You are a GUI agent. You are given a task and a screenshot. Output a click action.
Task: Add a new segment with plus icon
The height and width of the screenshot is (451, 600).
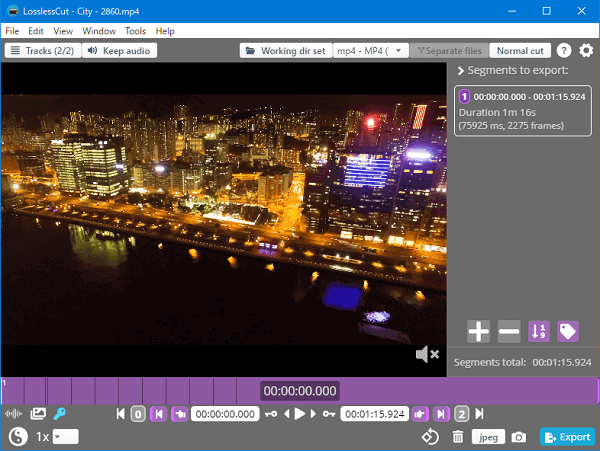479,332
